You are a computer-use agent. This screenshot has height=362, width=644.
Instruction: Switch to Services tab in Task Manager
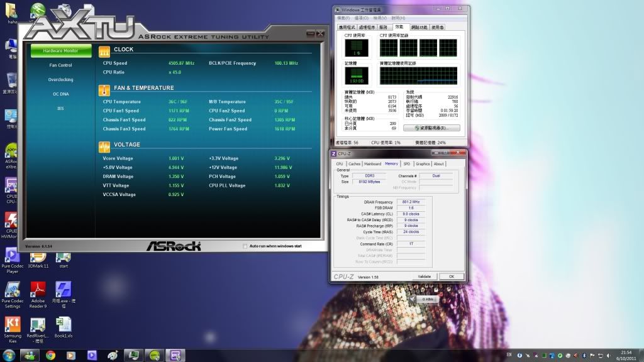tap(384, 28)
